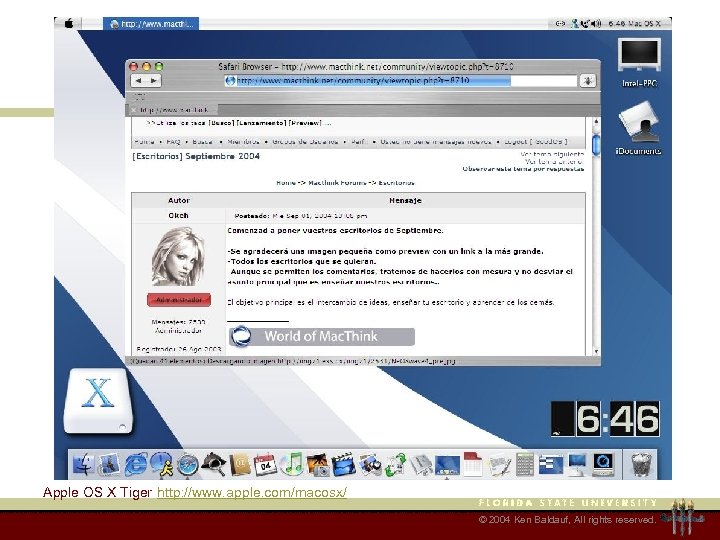
Task: Open the Trash in the Dock
Action: 641,464
